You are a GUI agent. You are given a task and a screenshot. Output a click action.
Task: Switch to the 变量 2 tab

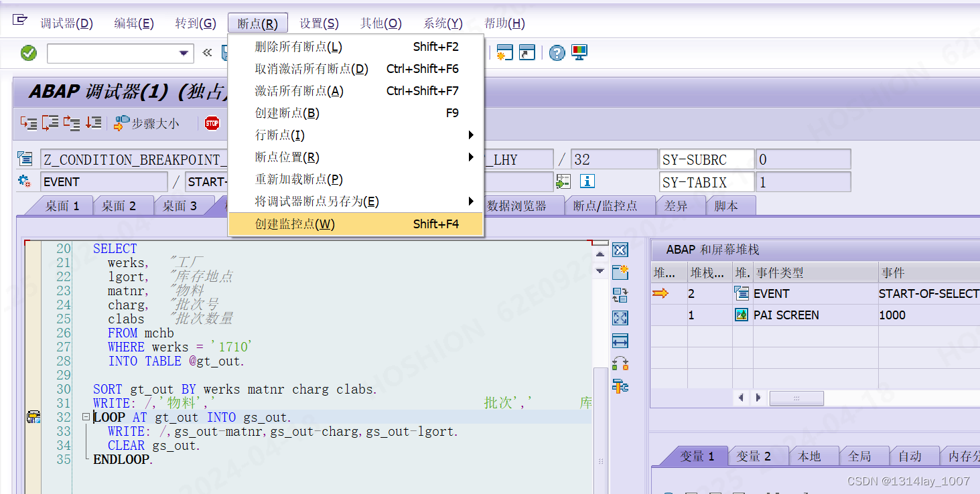click(754, 457)
